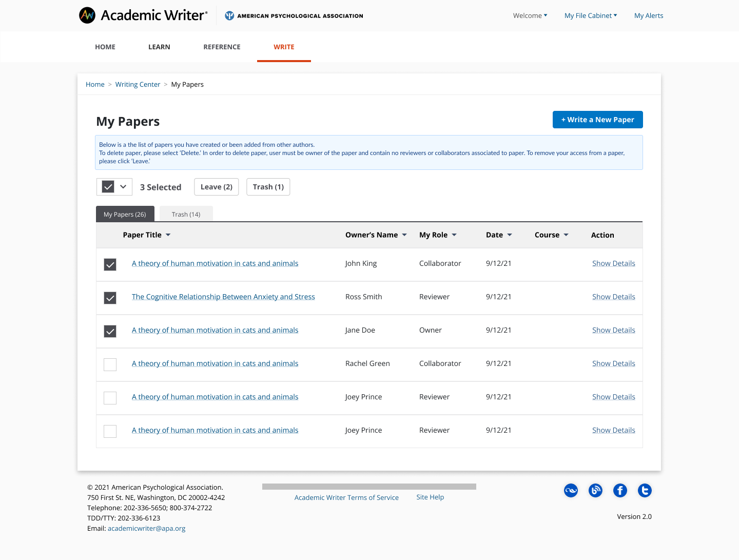Open the Welcome dropdown menu
The image size is (739, 560).
(x=530, y=16)
